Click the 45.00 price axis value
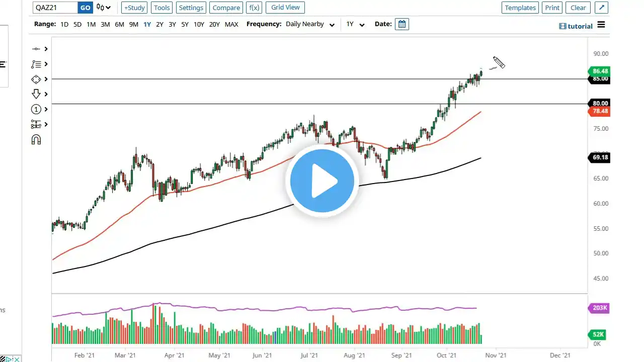 601,279
